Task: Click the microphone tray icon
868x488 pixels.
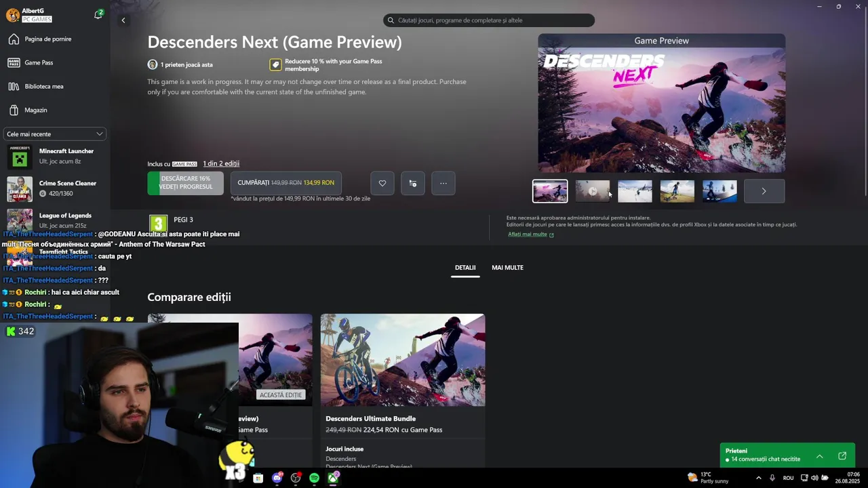Action: coord(772,478)
